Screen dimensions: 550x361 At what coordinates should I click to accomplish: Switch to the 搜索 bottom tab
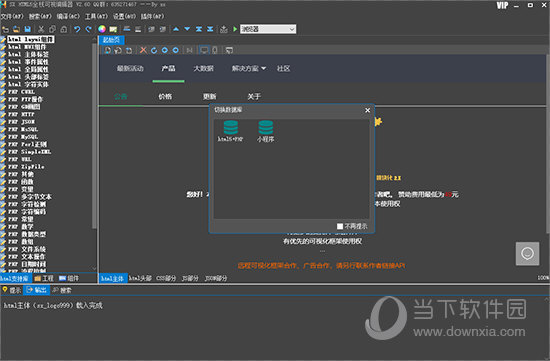(x=62, y=290)
